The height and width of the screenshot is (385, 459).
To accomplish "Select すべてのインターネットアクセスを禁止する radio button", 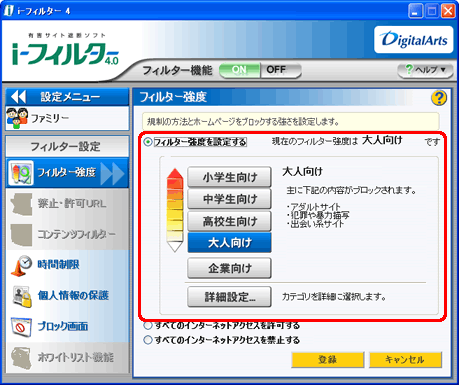I will pyautogui.click(x=148, y=340).
